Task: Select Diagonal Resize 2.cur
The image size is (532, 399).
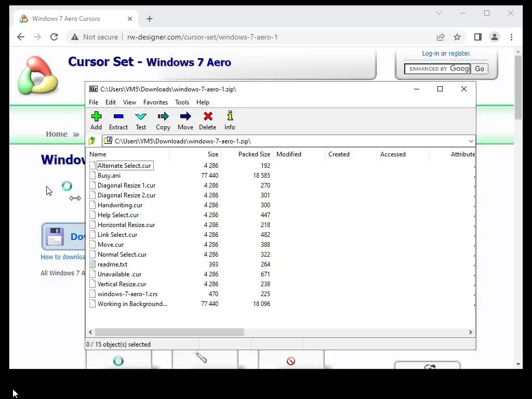Action: coord(127,195)
